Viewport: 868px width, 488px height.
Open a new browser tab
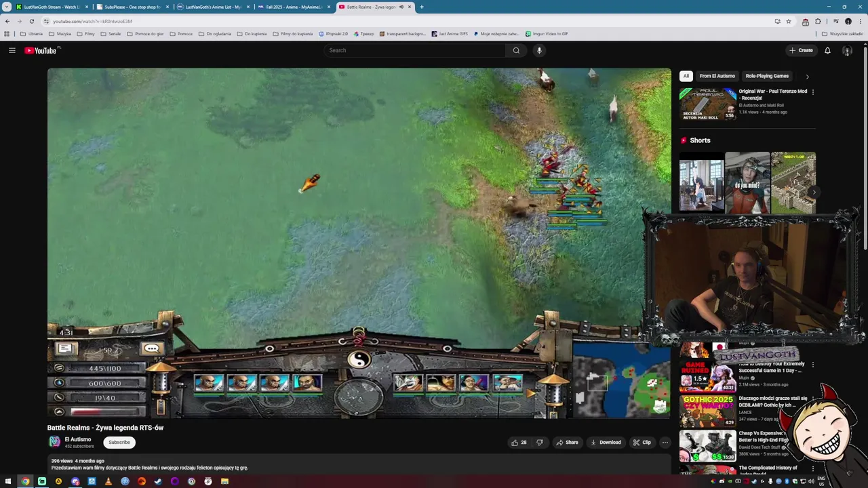pos(421,7)
